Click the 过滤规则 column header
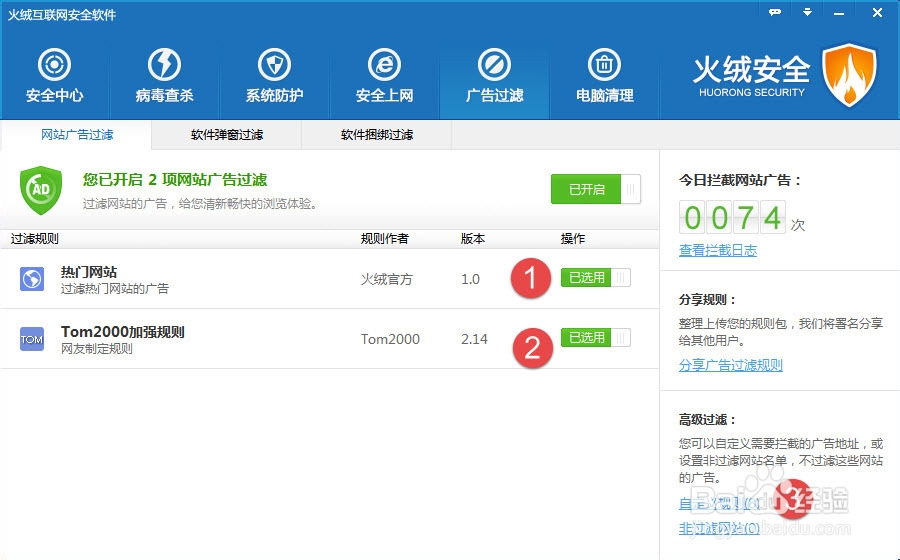The height and width of the screenshot is (560, 900). (x=34, y=239)
